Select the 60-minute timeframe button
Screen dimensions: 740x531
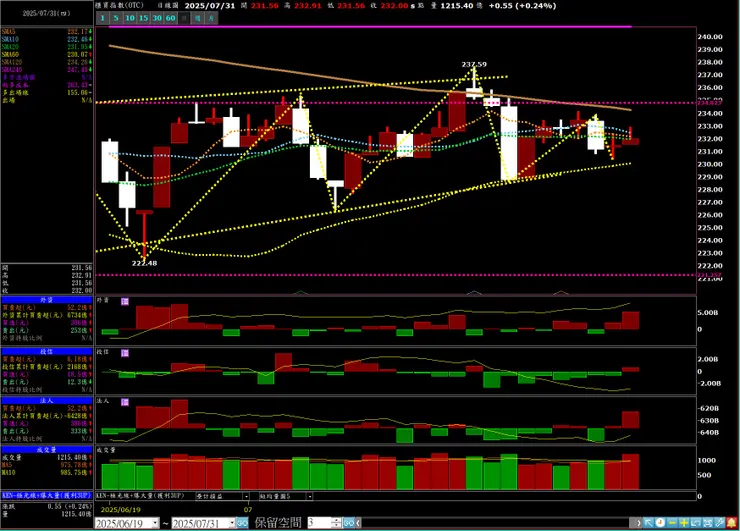(171, 18)
